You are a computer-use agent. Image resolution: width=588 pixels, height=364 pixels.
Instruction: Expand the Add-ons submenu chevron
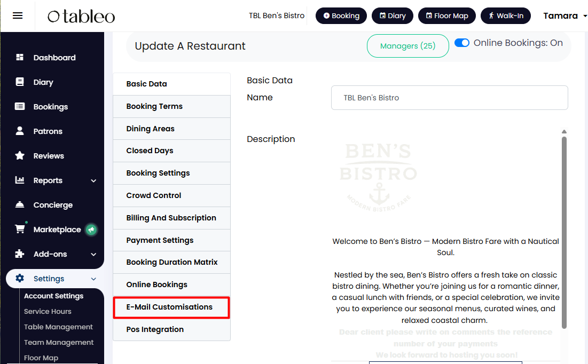click(x=93, y=254)
